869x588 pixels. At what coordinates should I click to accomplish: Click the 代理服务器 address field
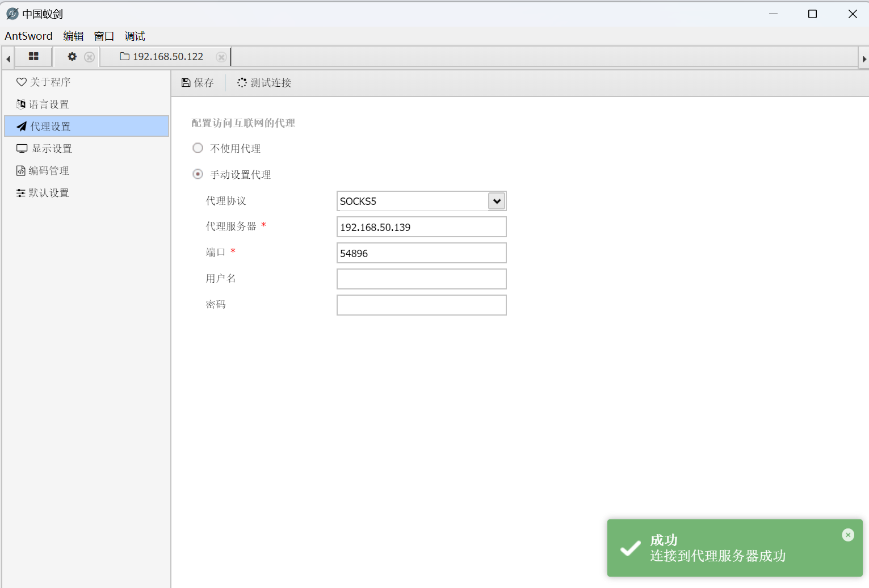[x=422, y=227]
